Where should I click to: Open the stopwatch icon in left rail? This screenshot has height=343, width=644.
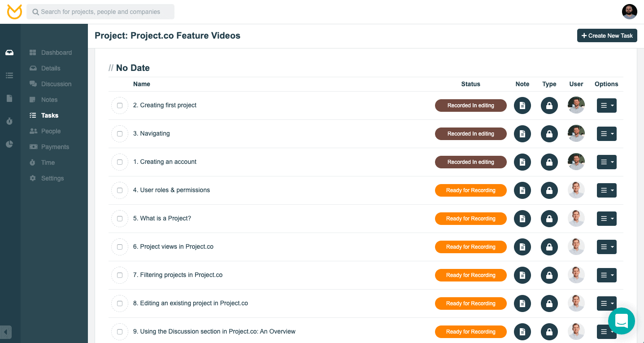pyautogui.click(x=9, y=121)
